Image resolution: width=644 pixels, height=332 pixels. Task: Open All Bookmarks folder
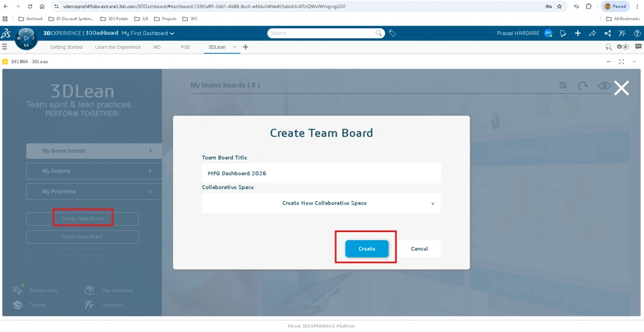623,19
